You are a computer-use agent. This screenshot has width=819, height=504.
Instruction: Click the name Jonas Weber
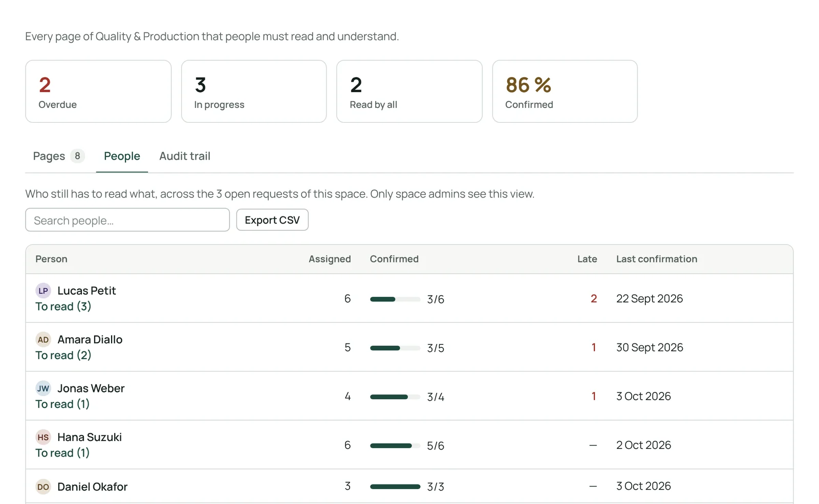click(91, 388)
